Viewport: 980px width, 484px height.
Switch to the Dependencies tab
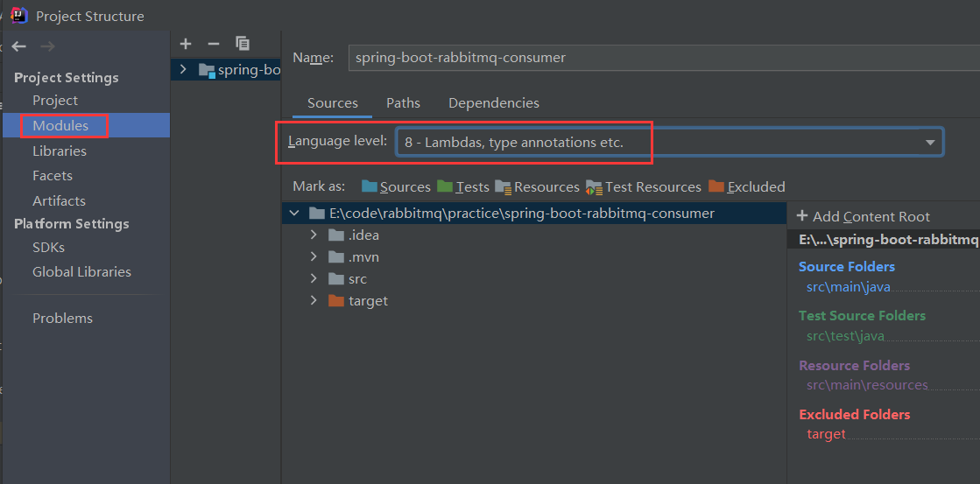click(494, 103)
